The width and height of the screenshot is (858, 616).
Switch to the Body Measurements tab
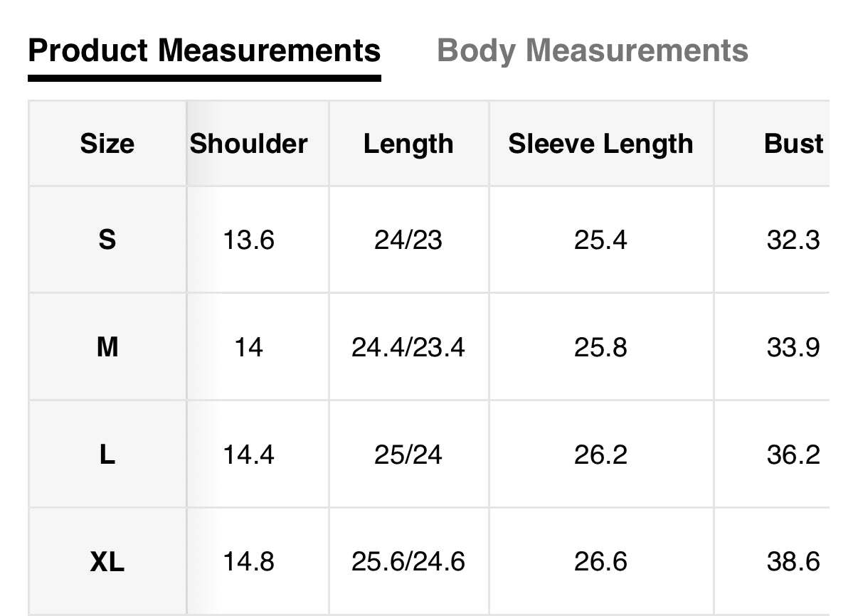(x=592, y=51)
